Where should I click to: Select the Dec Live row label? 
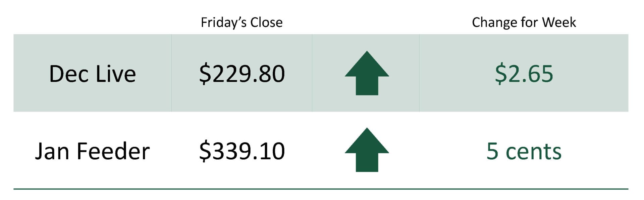click(x=92, y=74)
